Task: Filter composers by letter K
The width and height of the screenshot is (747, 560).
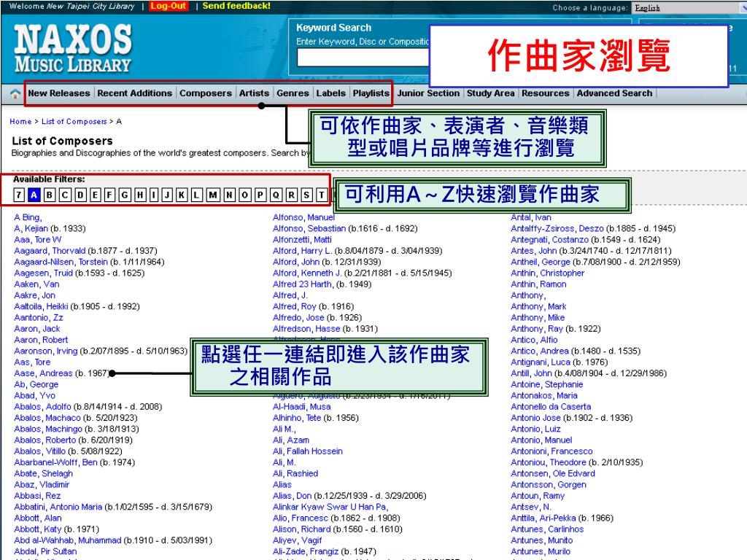Action: [182, 195]
